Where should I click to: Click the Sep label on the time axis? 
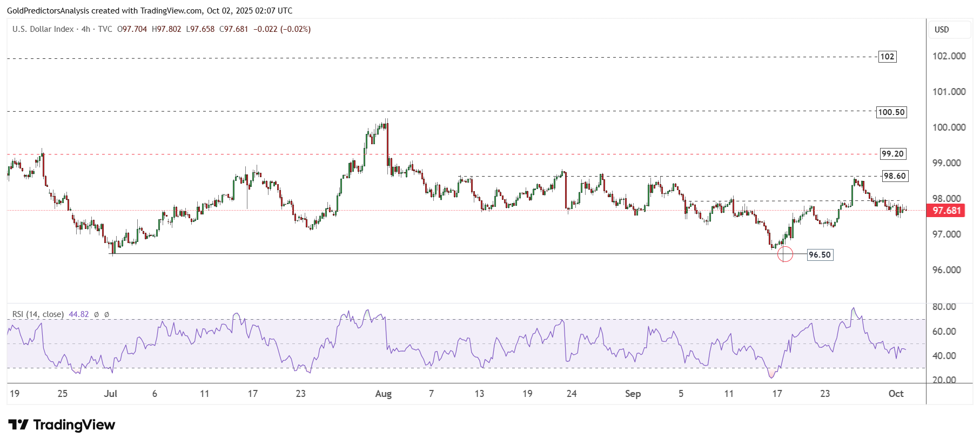click(x=633, y=394)
